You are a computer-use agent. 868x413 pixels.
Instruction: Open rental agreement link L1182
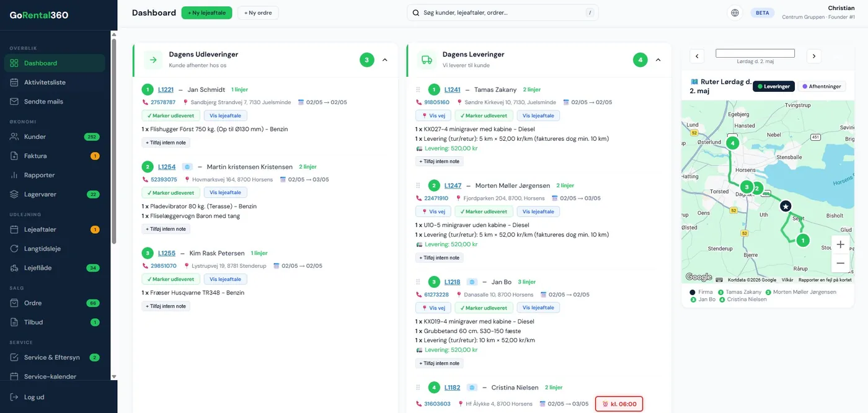pos(453,388)
